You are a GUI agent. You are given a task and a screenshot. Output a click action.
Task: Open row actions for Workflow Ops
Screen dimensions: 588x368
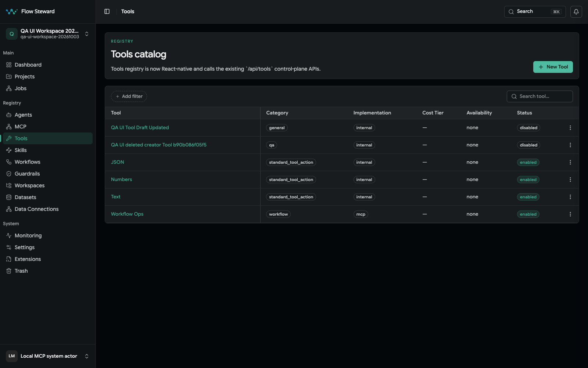tap(570, 214)
